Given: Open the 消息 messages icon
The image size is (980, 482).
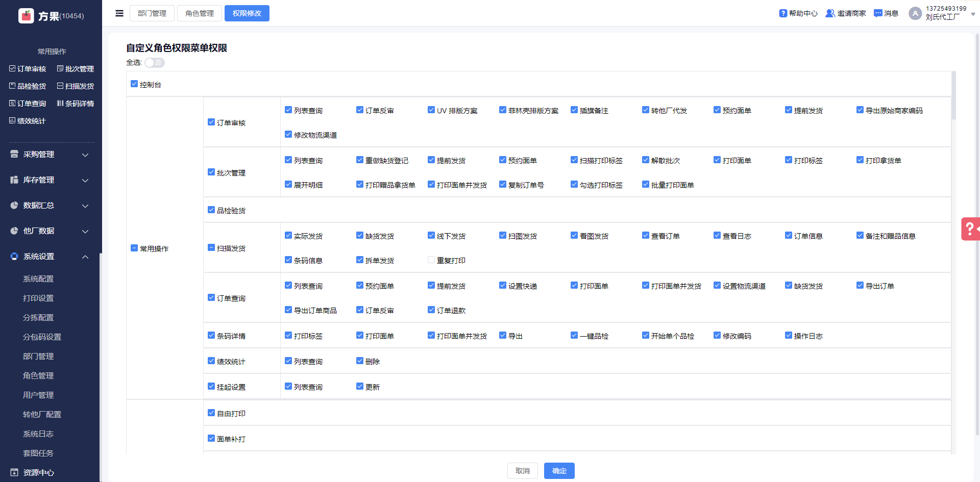Looking at the screenshot, I should (x=878, y=13).
